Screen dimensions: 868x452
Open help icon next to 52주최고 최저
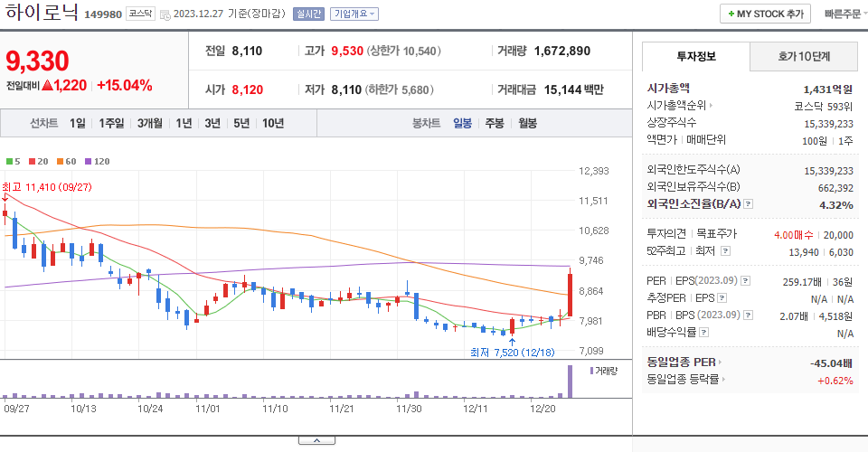click(725, 251)
